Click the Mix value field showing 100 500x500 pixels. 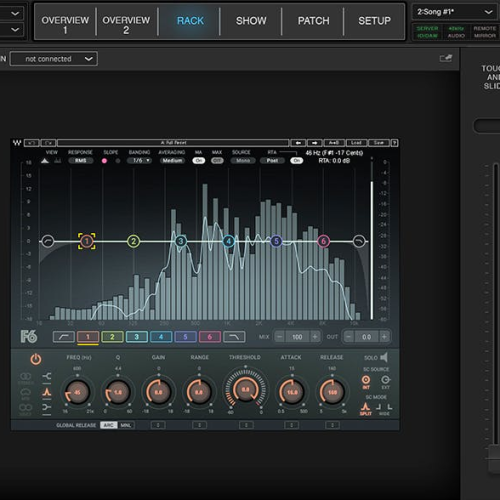(x=297, y=337)
